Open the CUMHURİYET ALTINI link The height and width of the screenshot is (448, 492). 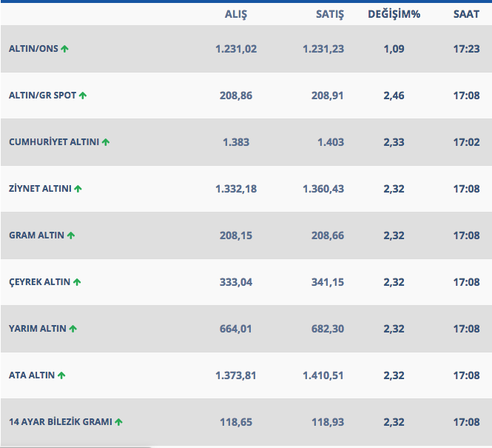pos(53,142)
